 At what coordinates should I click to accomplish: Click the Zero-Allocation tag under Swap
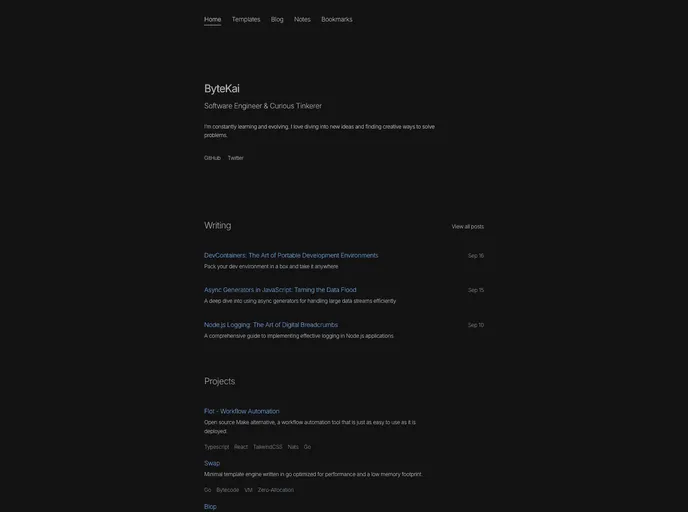(x=276, y=490)
